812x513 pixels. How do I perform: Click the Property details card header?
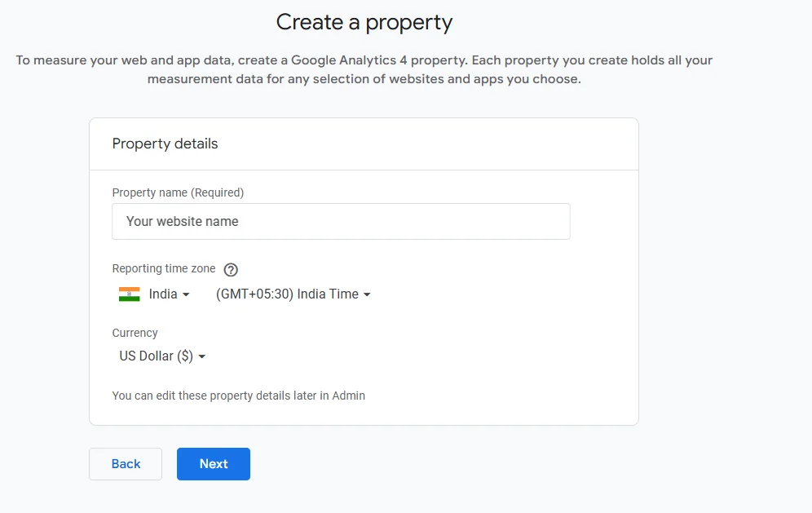[x=165, y=144]
